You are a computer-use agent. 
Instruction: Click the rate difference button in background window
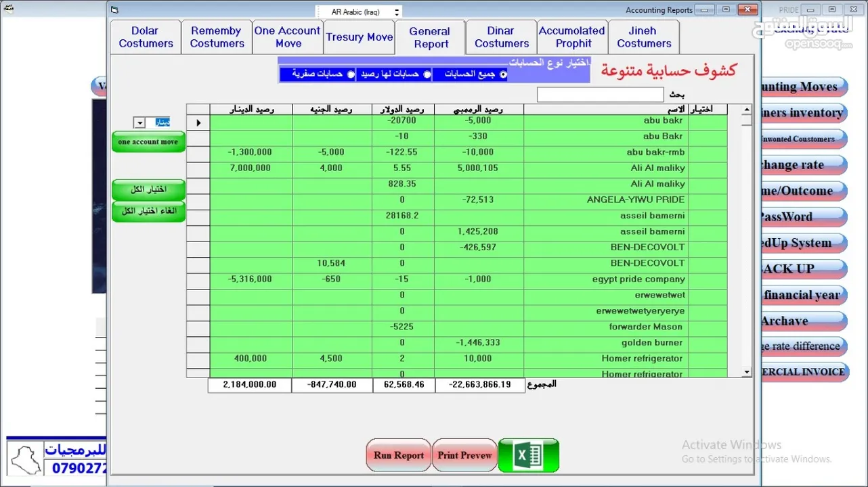coord(804,346)
